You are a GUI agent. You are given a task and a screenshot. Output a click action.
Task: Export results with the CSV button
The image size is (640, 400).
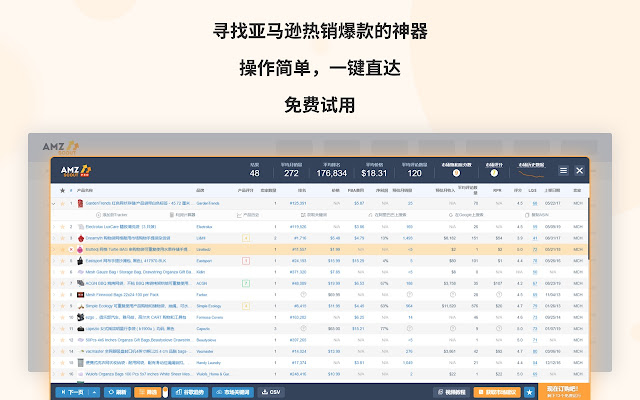pos(270,392)
